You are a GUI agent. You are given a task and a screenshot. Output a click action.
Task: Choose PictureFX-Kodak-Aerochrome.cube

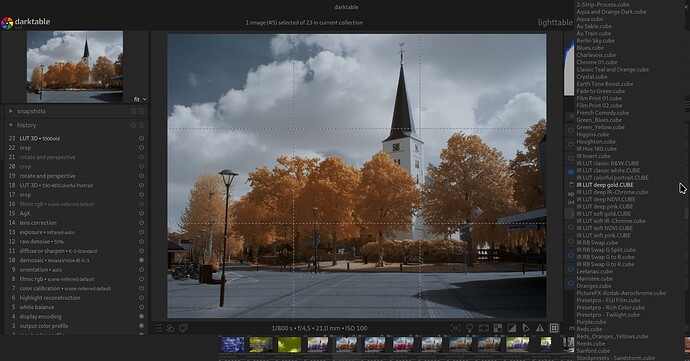pos(621,293)
